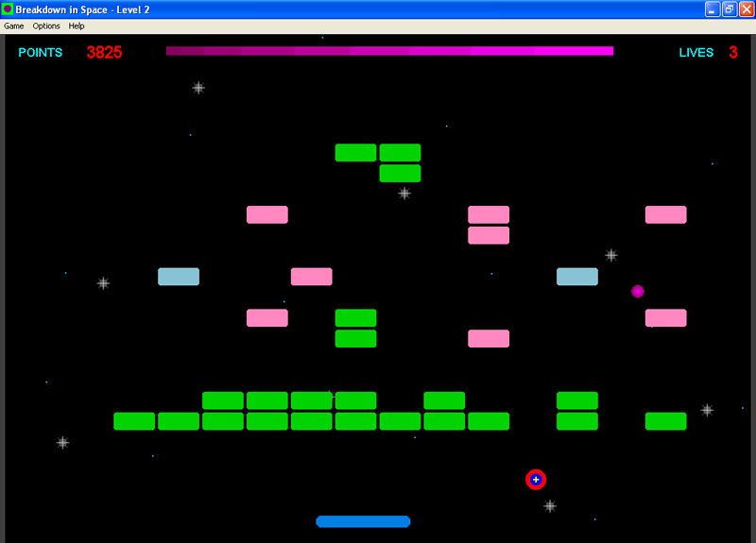Screen dimensions: 756x543
Task: Click the red circle plus powerup
Action: point(536,480)
